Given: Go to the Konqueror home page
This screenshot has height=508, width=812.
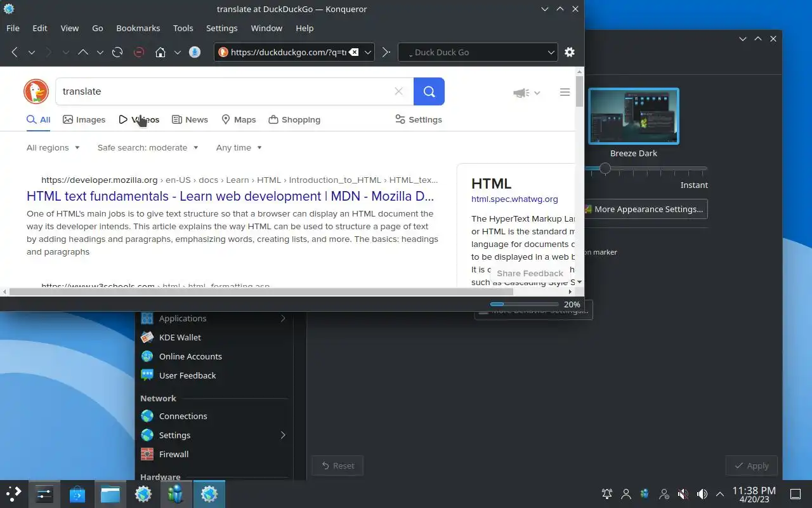Looking at the screenshot, I should [160, 52].
